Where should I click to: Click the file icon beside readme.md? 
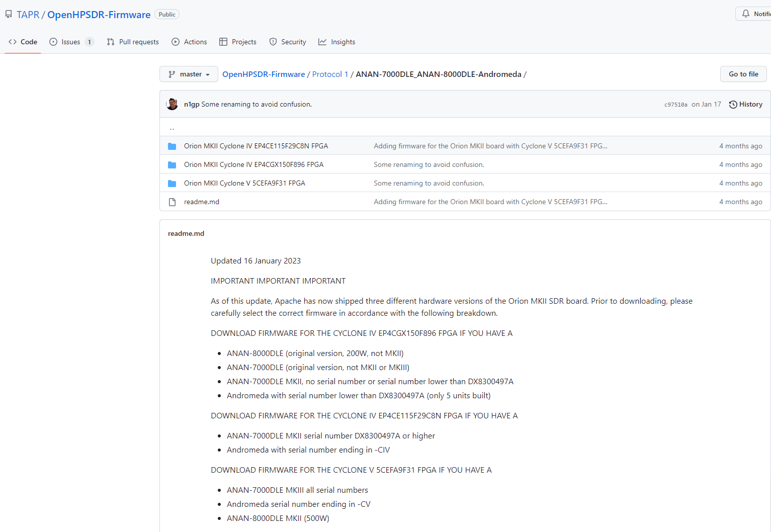click(x=172, y=202)
